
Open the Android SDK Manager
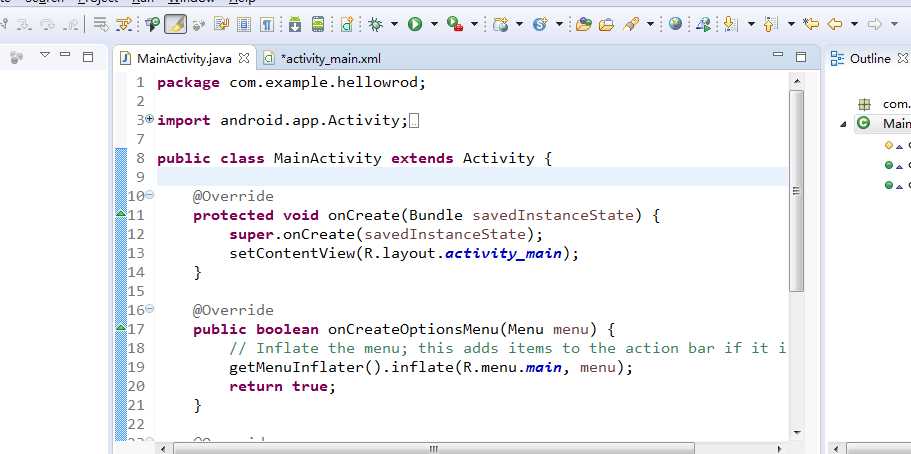(295, 24)
